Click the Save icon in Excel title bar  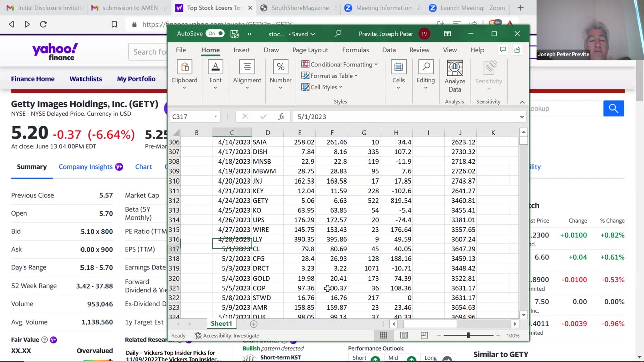234,34
